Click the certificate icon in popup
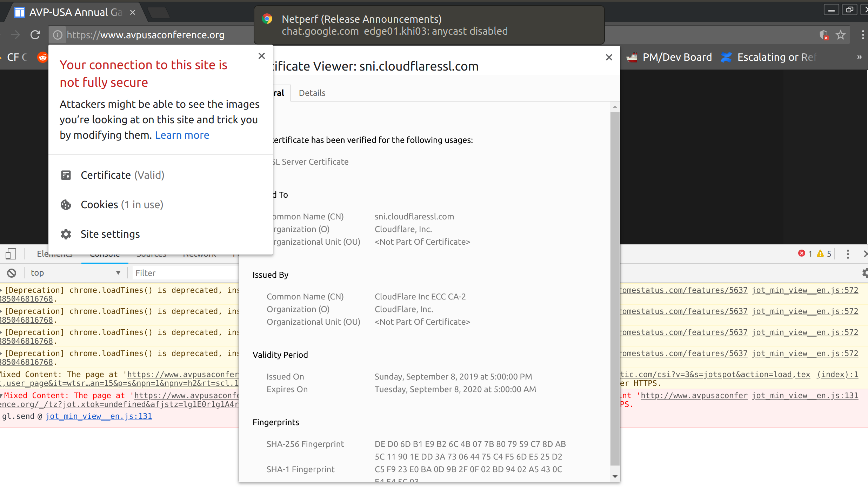868x488 pixels. [x=66, y=175]
